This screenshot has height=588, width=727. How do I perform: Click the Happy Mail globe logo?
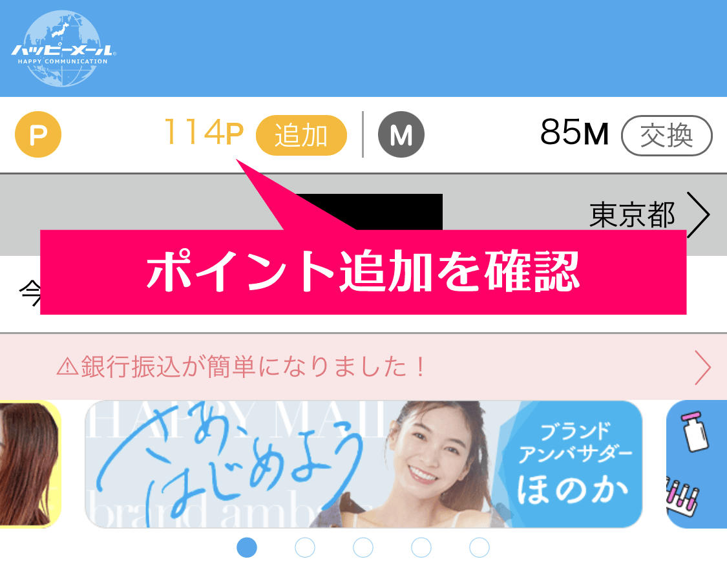point(63,48)
